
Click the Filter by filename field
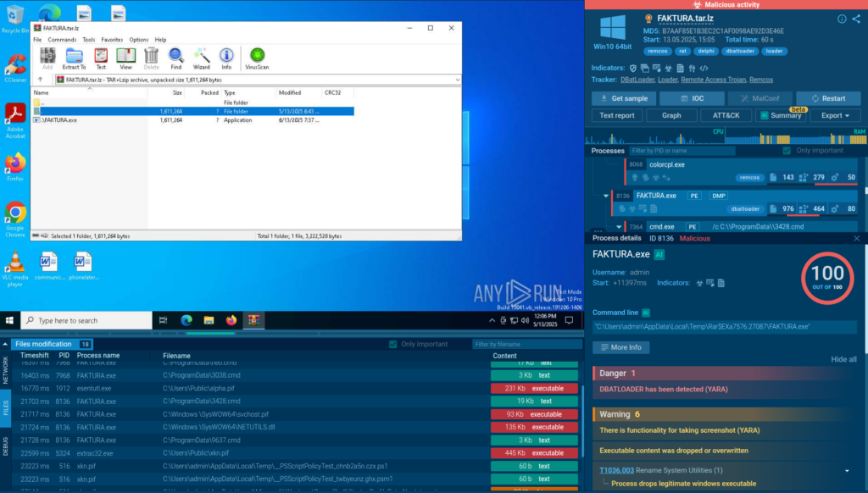point(524,344)
